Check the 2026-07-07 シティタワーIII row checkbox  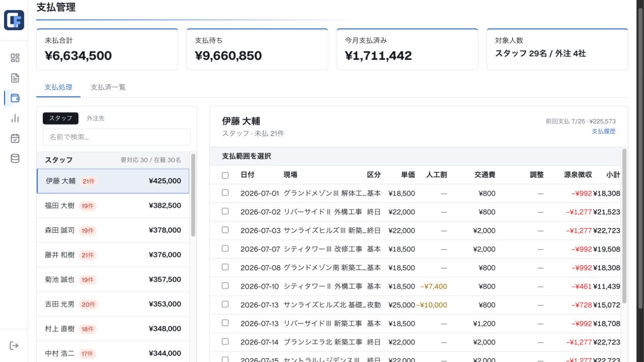click(225, 249)
